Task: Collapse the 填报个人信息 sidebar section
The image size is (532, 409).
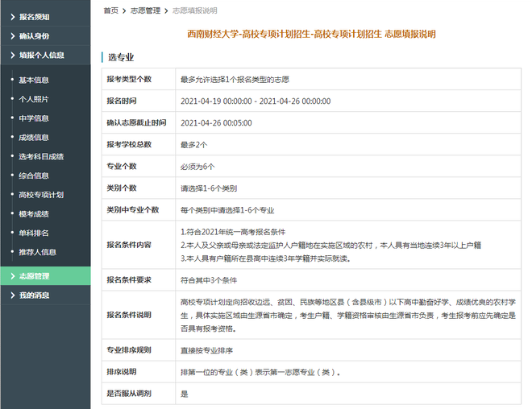Action: 45,55
